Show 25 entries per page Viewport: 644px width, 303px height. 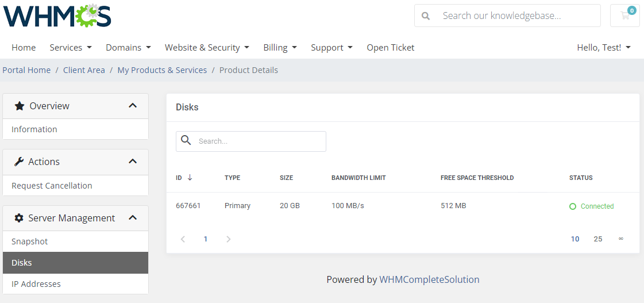tap(598, 239)
